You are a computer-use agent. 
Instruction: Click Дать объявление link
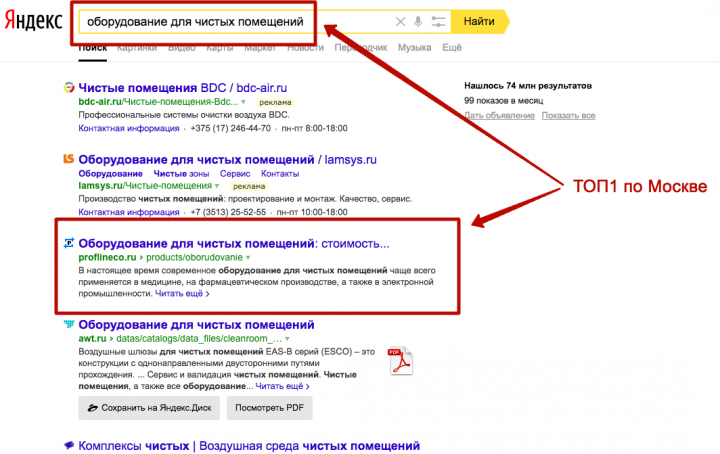click(x=500, y=115)
